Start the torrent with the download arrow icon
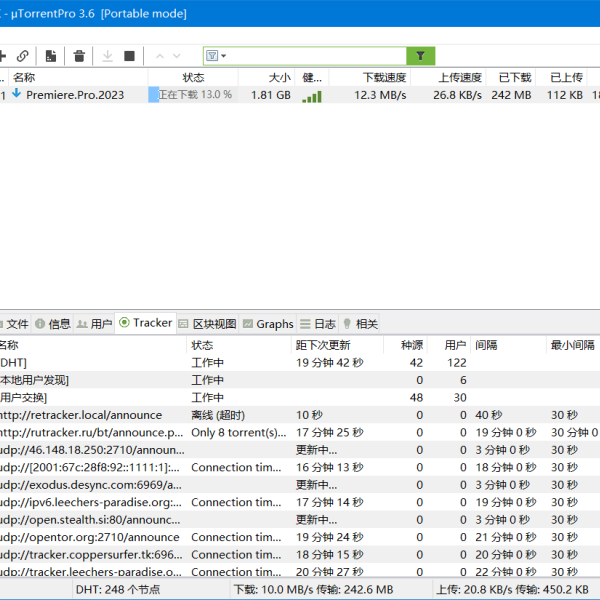Viewport: 600px width, 600px height. click(108, 56)
